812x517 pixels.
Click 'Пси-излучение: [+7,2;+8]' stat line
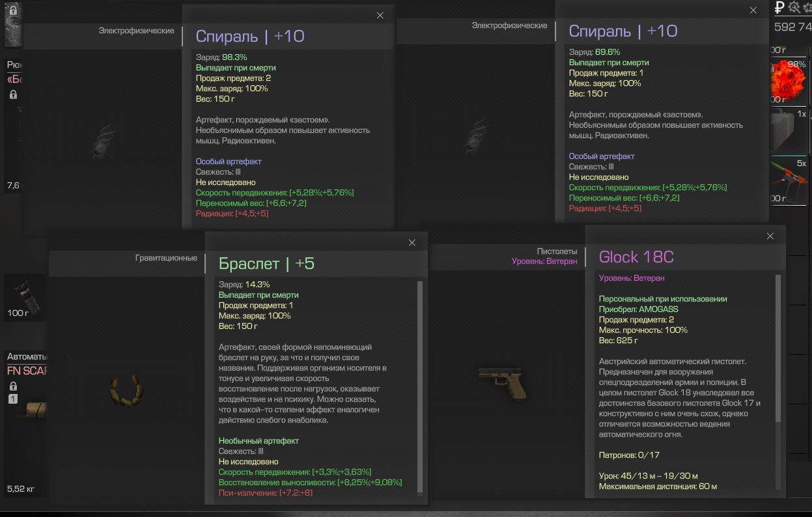pyautogui.click(x=266, y=493)
